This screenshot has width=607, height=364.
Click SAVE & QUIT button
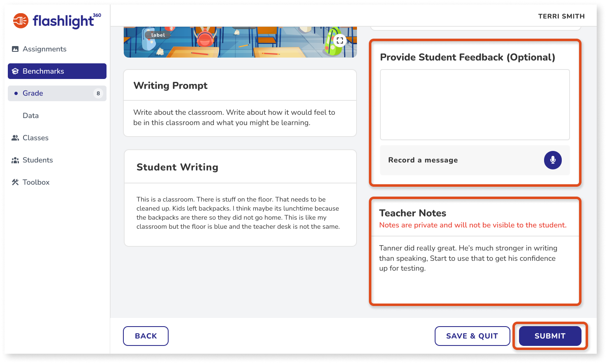coord(472,336)
